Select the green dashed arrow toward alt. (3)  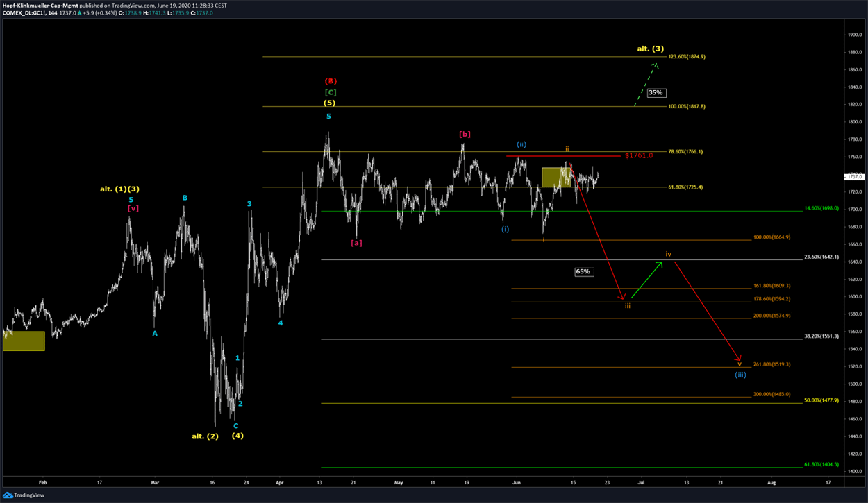[x=645, y=84]
